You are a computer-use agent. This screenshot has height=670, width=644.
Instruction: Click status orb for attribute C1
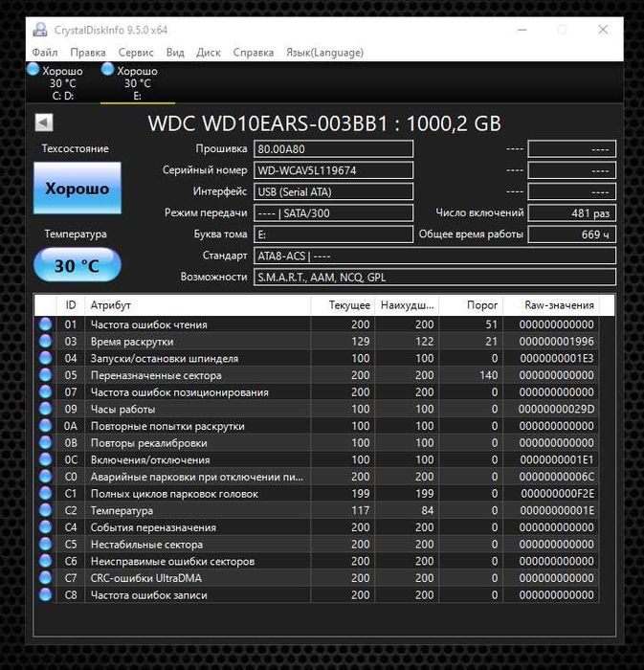(x=45, y=493)
